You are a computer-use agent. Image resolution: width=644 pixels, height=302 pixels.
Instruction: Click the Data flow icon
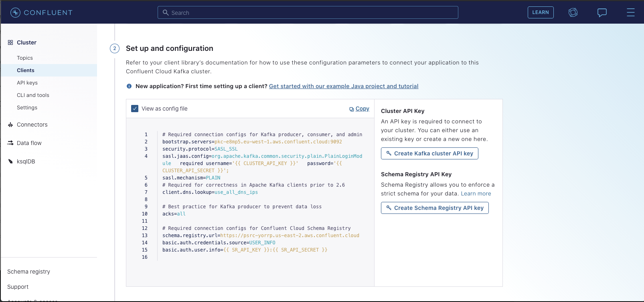click(x=10, y=143)
